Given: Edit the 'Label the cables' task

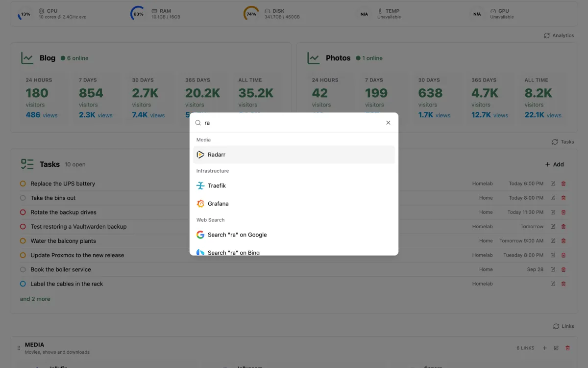Looking at the screenshot, I should (x=553, y=284).
